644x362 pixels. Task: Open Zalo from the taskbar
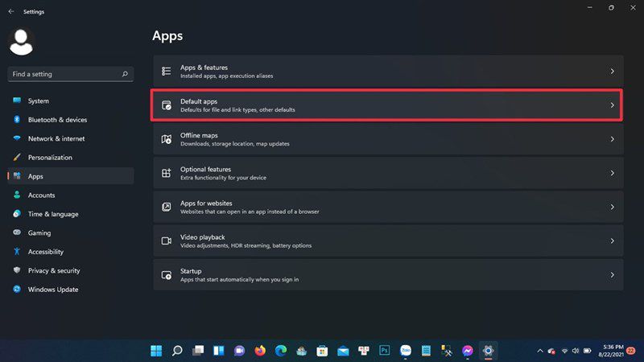coord(406,351)
